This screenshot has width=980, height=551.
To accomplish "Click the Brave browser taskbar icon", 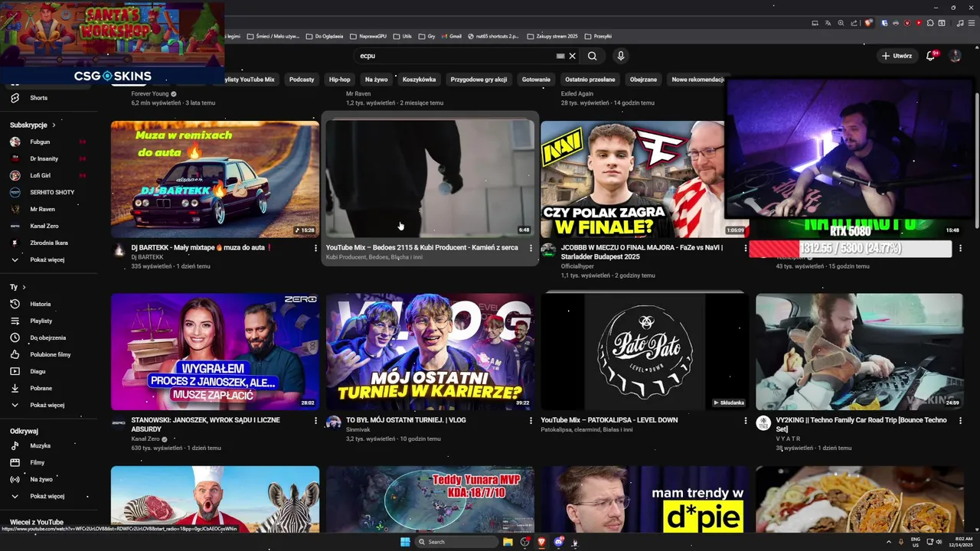I will [x=541, y=542].
